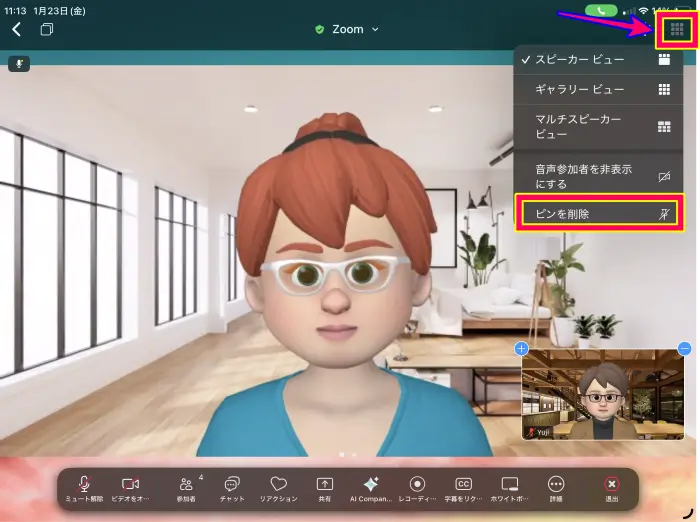Tap the multi-window squares icon
This screenshot has height=522, width=700.
click(46, 29)
